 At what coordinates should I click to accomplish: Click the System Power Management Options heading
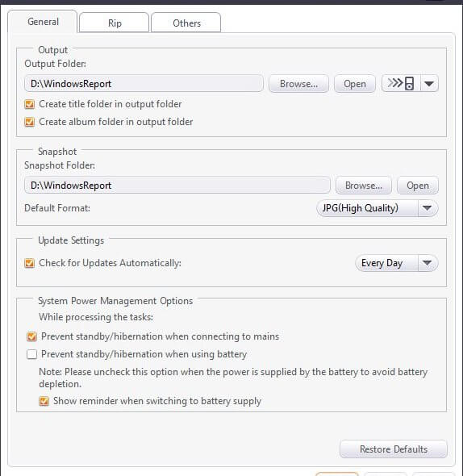pyautogui.click(x=115, y=301)
